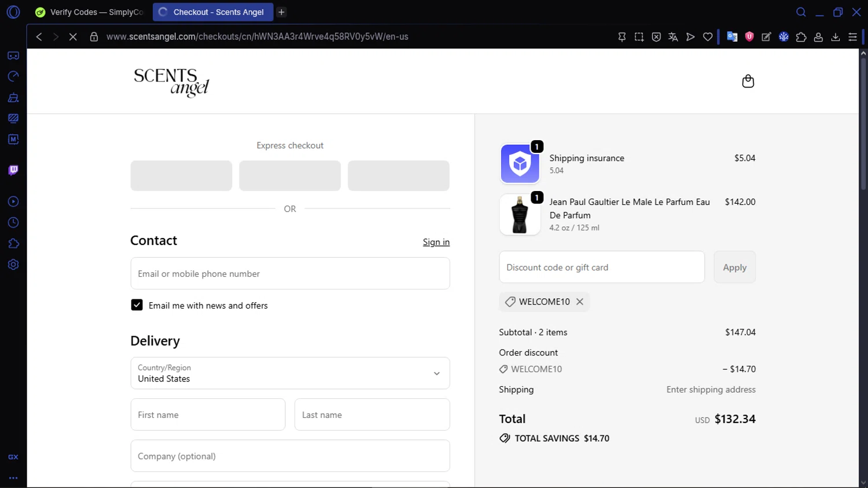Screen dimensions: 868x488
Task: Open Settings gear icon in sidebar
Action: 13,265
